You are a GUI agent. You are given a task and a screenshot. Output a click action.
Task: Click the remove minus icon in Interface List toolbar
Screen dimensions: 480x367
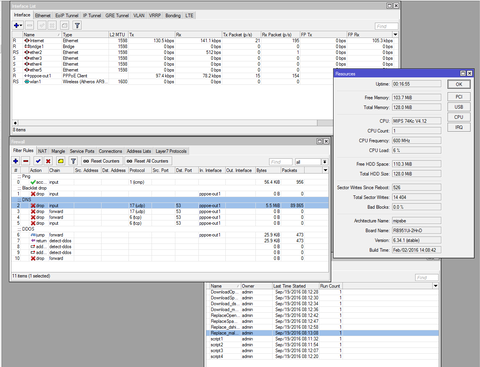click(30, 25)
